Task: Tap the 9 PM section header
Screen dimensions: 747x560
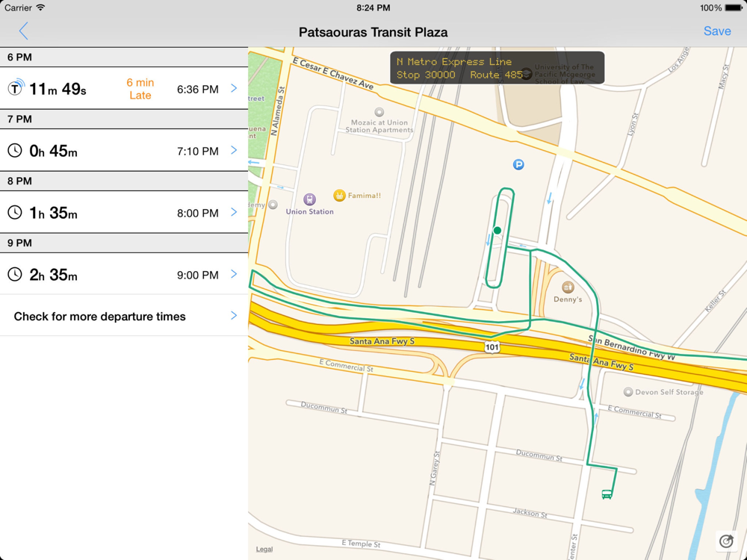Action: pyautogui.click(x=124, y=243)
